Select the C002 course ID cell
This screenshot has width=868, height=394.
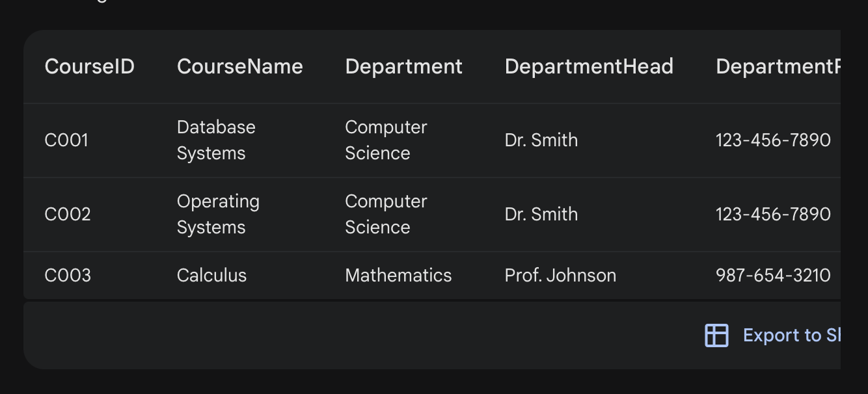(x=67, y=215)
